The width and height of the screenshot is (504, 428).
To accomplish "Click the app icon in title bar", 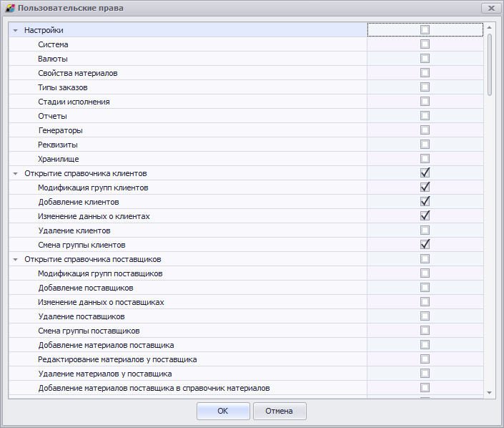I will point(9,9).
